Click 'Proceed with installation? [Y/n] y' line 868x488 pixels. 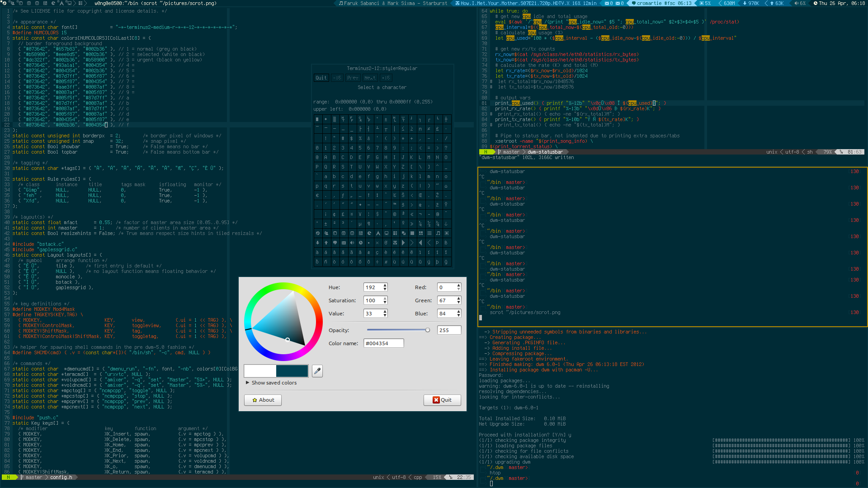pos(525,435)
